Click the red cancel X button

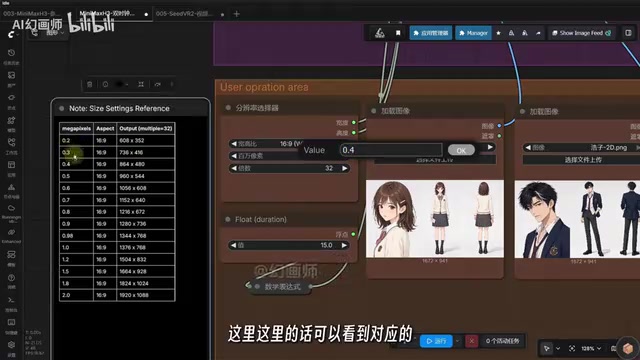[x=471, y=341]
